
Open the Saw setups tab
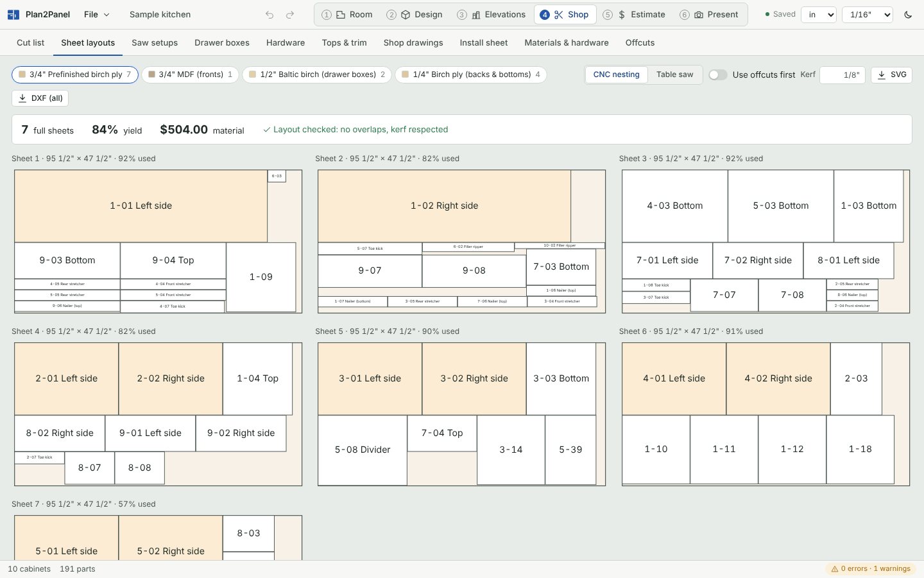click(x=155, y=43)
